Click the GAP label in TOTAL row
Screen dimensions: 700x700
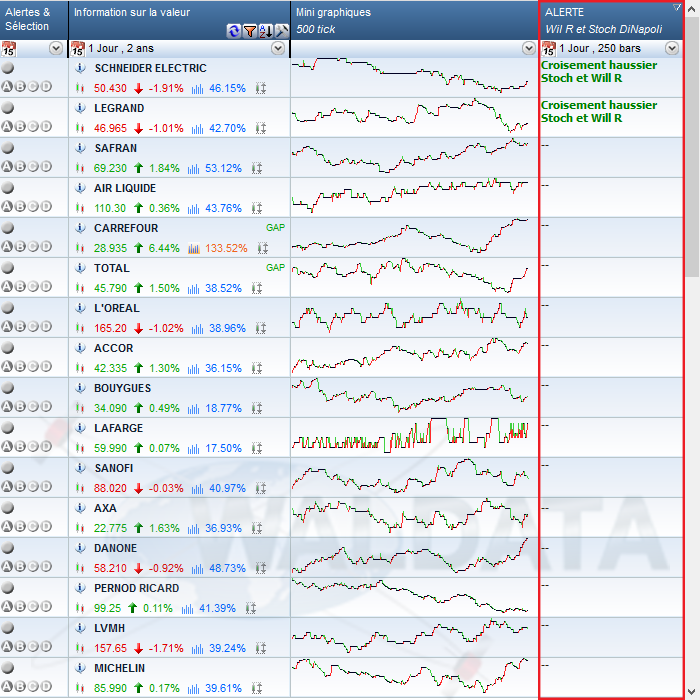tap(275, 268)
